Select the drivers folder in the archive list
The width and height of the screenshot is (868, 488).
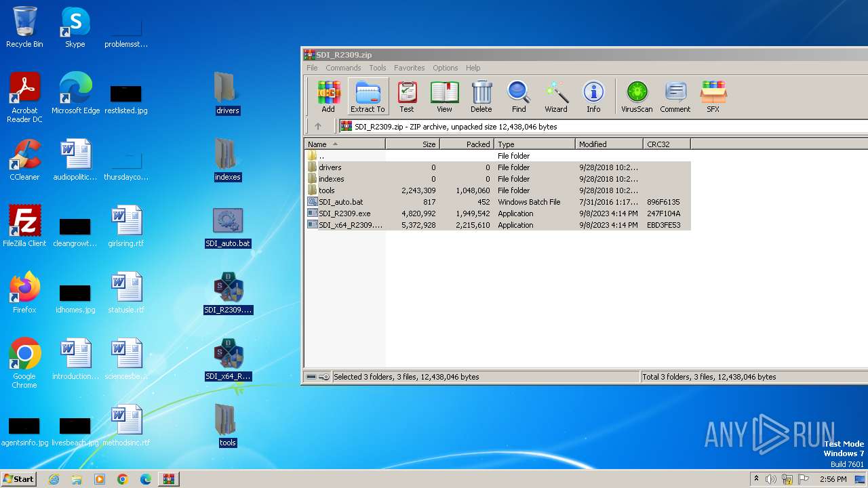coord(498,167)
